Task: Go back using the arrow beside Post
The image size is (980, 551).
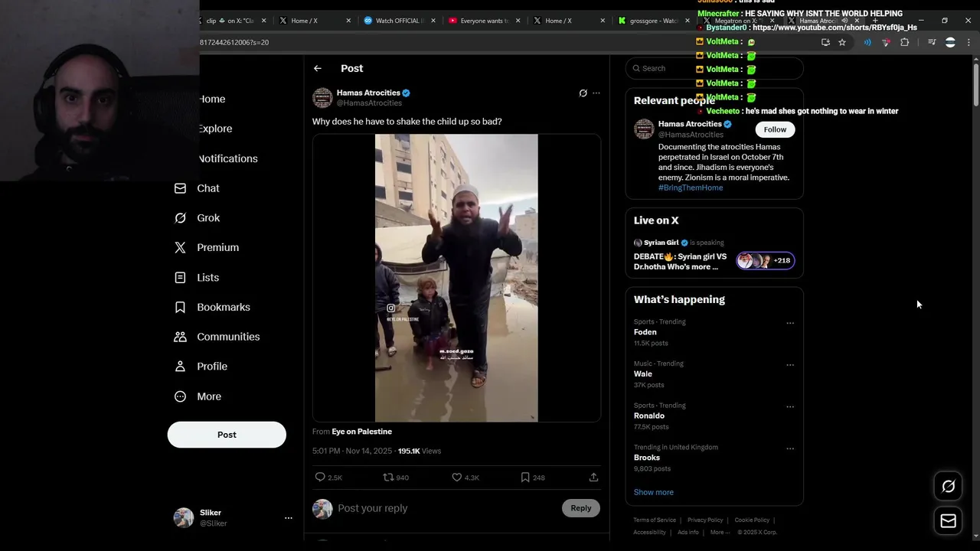Action: click(x=317, y=68)
